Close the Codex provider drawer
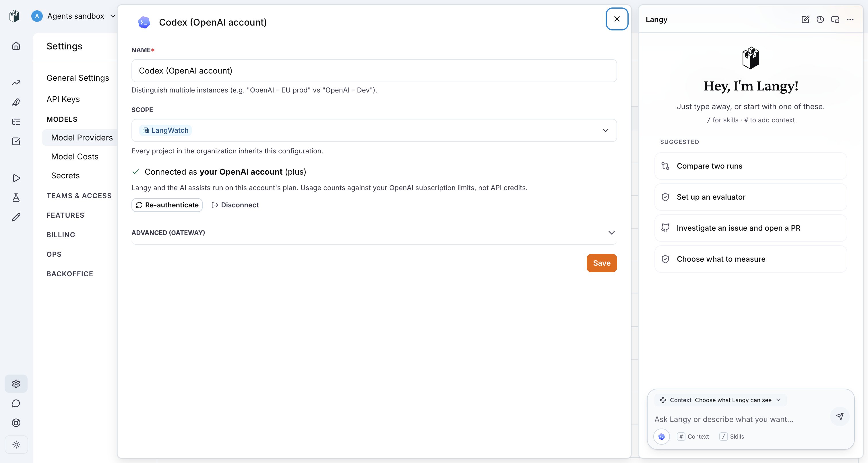Viewport: 868px width, 463px height. click(617, 19)
